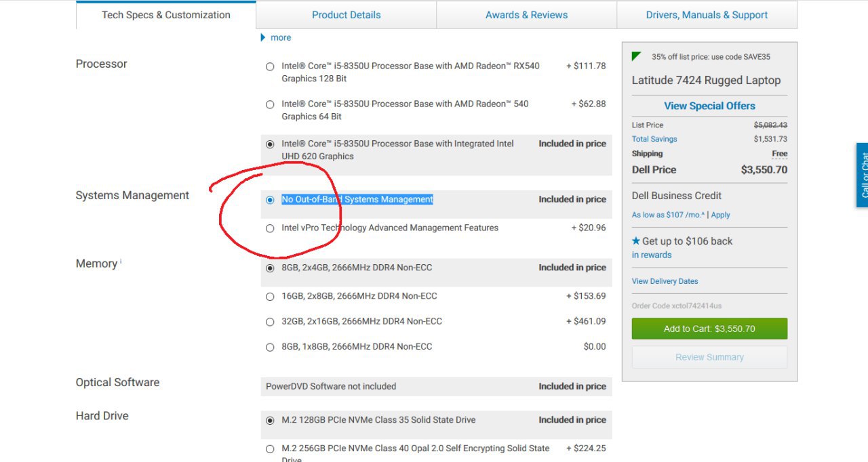Click the Total Savings amount $1,531.73
Screen dimensions: 868x462
pos(770,139)
